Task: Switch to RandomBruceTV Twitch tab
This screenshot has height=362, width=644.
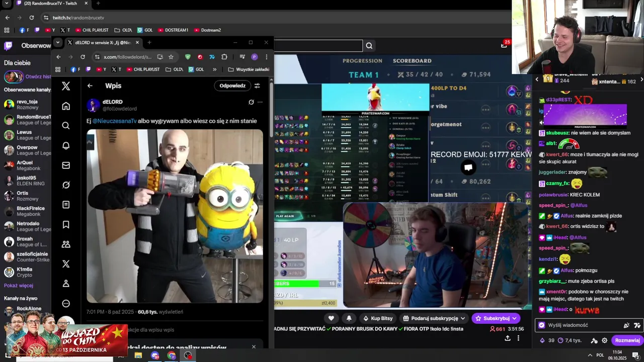Action: pos(50,4)
